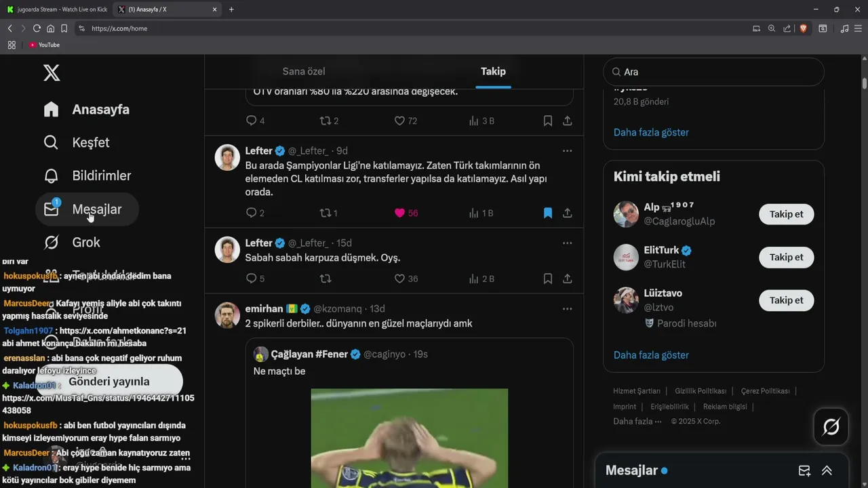
Task: Open a new browser tab
Action: (x=231, y=9)
